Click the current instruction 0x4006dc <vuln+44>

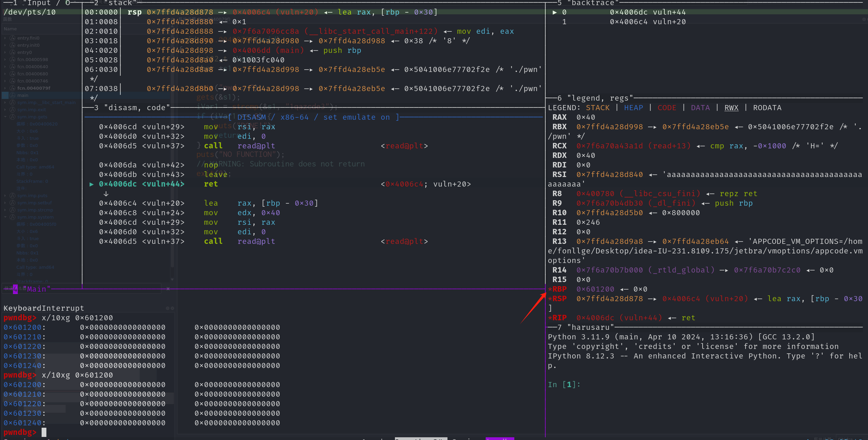pyautogui.click(x=142, y=184)
